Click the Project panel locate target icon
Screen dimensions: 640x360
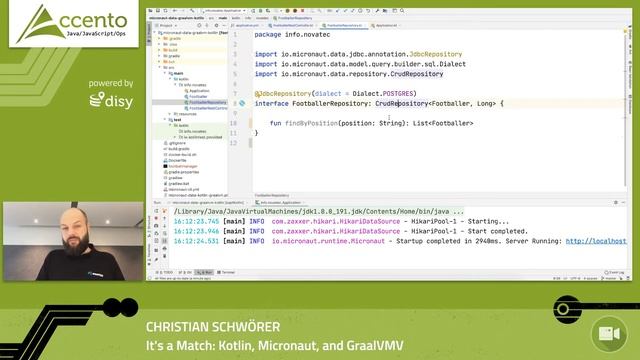click(x=199, y=25)
